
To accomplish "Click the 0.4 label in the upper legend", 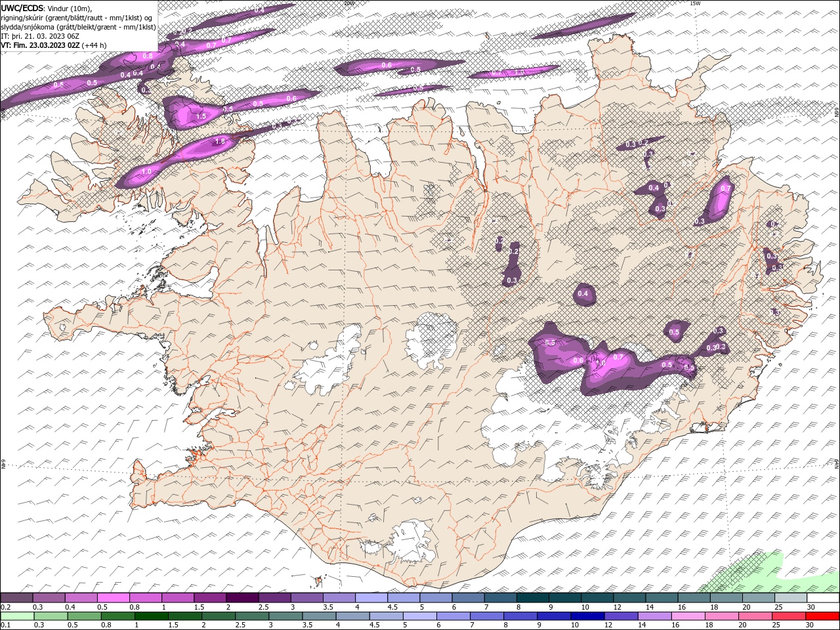I will pos(70,607).
